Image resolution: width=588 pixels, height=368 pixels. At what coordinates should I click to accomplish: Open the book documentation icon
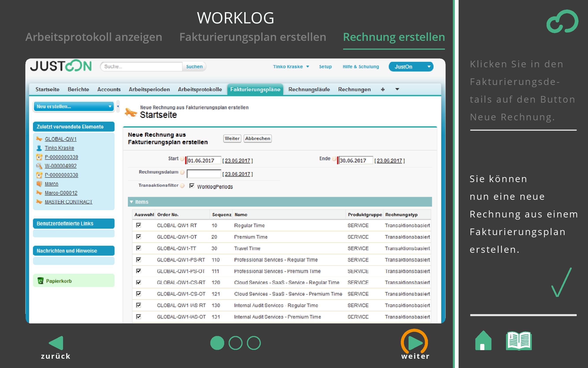519,341
